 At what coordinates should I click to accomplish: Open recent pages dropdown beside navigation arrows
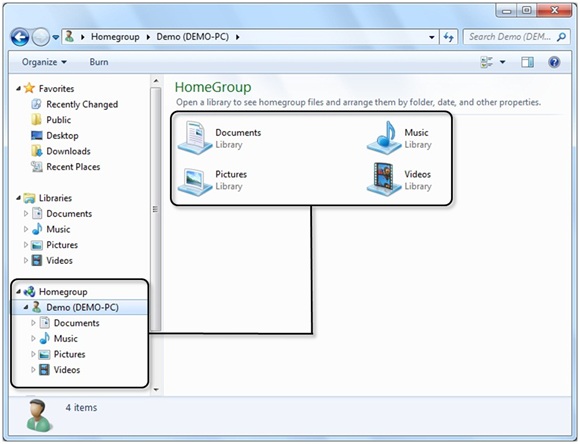point(55,37)
